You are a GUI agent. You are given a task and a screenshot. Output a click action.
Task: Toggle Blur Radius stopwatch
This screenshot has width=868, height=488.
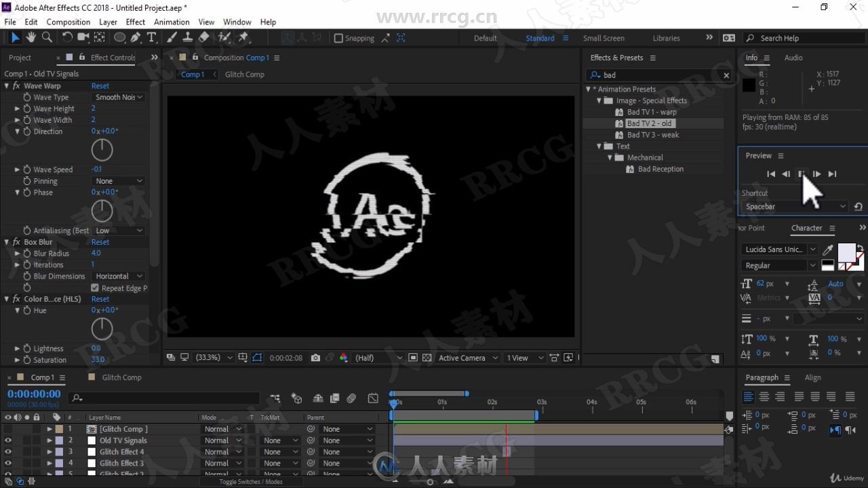pos(27,253)
